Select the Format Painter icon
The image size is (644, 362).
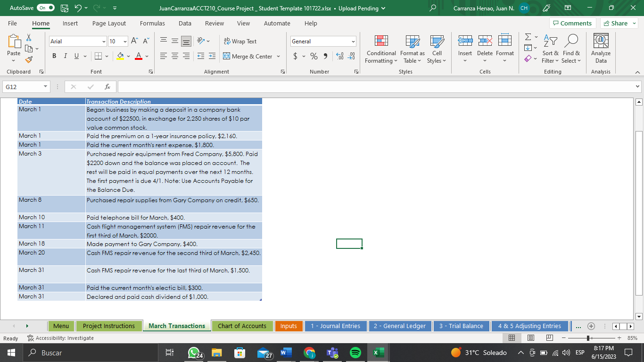click(x=28, y=59)
